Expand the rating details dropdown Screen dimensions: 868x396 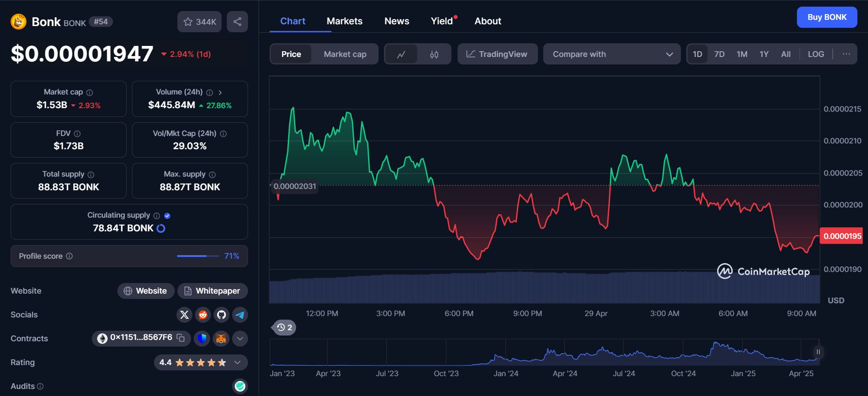(237, 362)
